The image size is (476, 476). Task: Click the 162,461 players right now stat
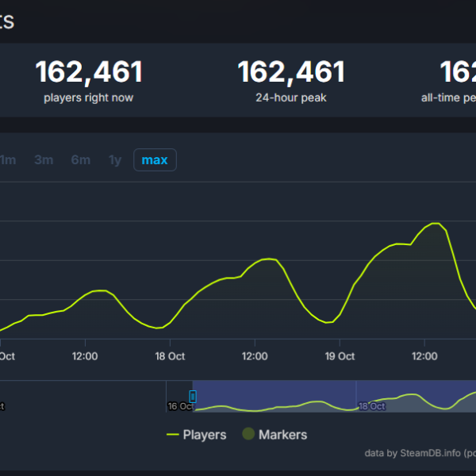tap(89, 73)
